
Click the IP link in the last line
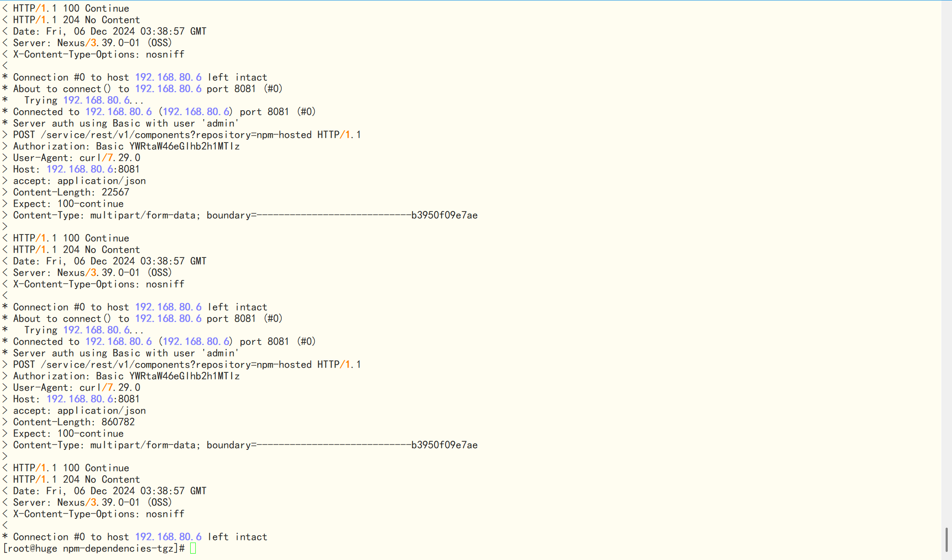point(168,537)
